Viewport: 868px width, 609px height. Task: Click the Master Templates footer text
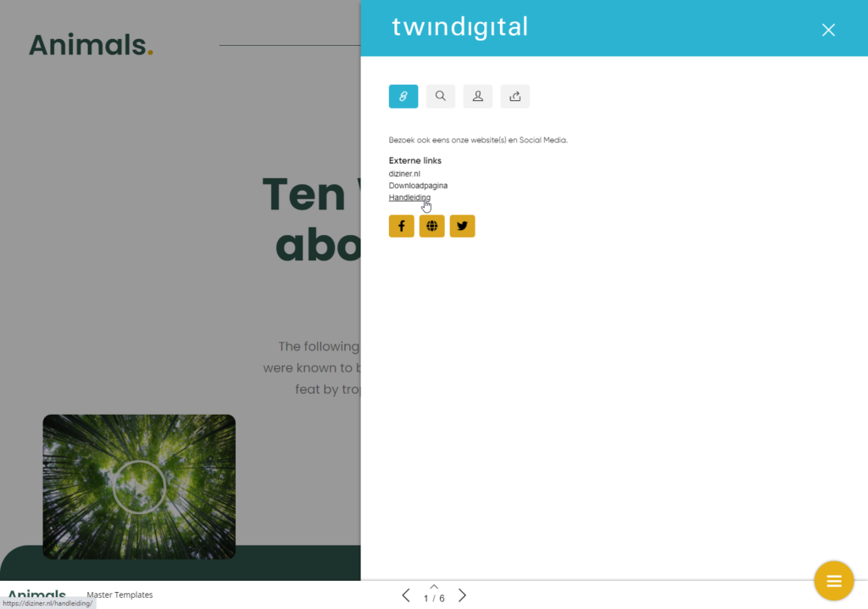pyautogui.click(x=120, y=595)
